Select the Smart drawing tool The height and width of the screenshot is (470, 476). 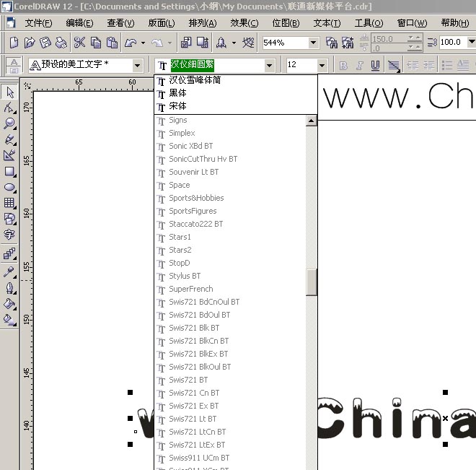tap(9, 155)
